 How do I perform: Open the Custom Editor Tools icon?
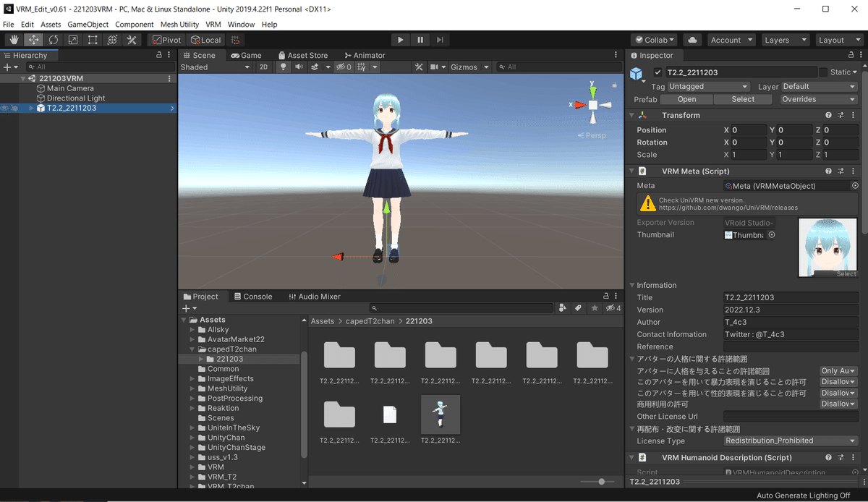pos(132,40)
